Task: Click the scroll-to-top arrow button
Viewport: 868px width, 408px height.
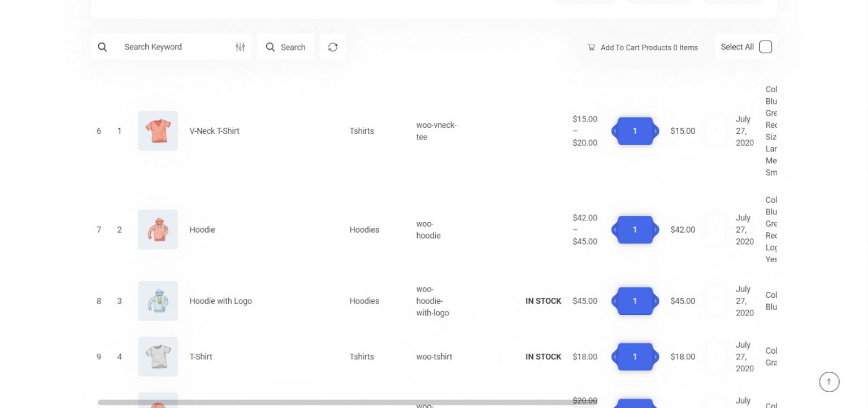Action: pos(829,382)
